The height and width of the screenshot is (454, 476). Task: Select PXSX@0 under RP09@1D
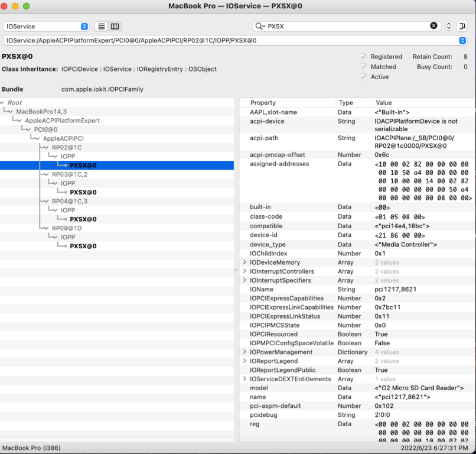(x=83, y=246)
